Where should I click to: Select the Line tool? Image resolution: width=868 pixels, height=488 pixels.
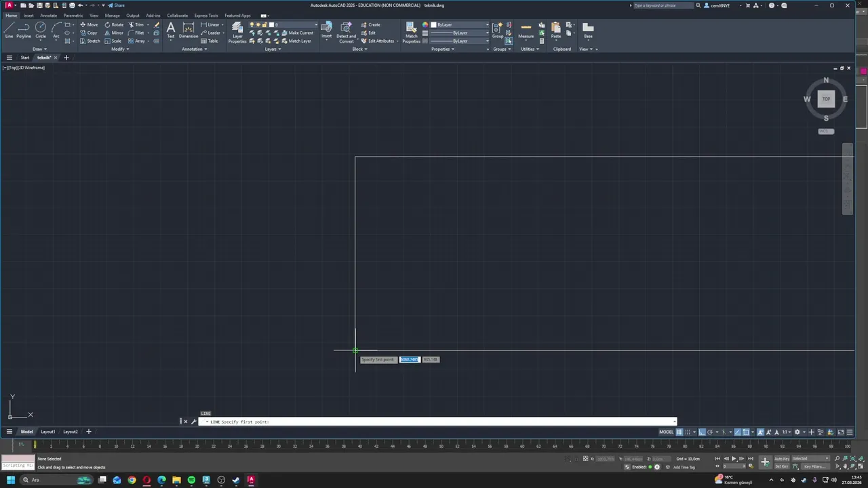point(9,30)
